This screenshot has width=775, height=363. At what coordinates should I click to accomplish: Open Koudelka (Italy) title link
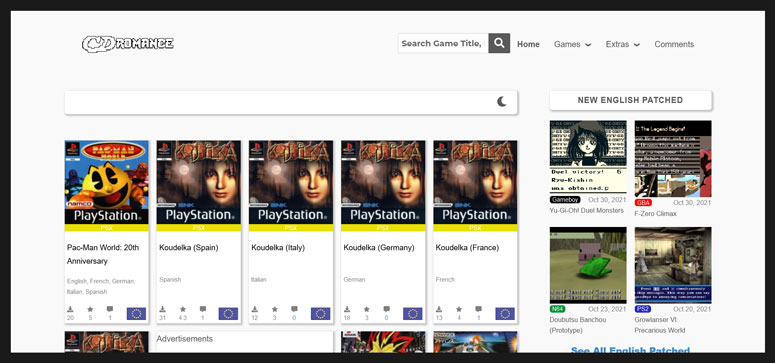coord(278,247)
